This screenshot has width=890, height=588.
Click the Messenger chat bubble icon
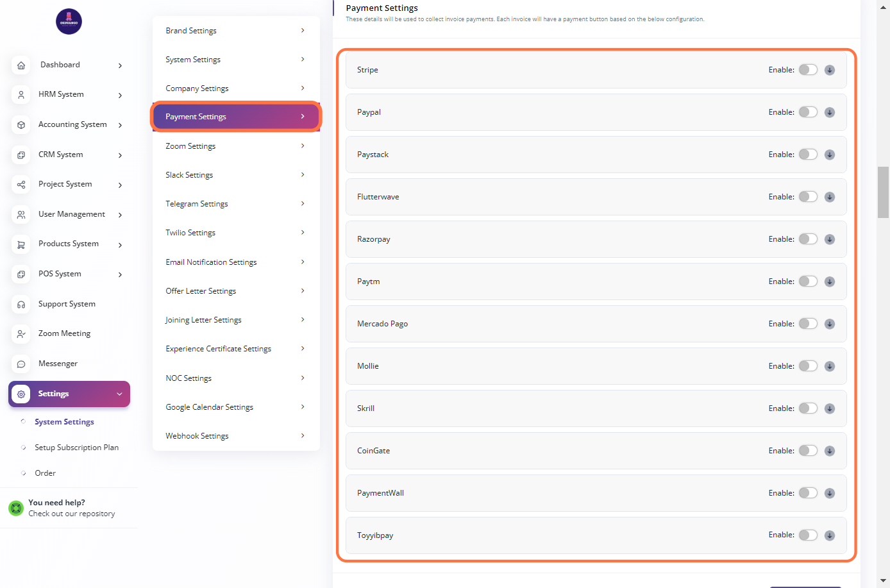[21, 364]
